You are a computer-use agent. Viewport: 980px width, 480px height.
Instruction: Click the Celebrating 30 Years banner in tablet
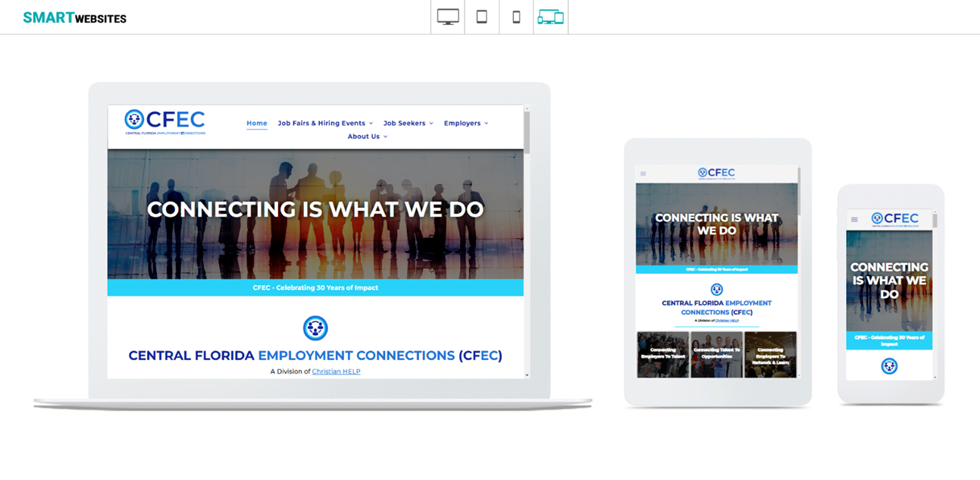click(716, 269)
